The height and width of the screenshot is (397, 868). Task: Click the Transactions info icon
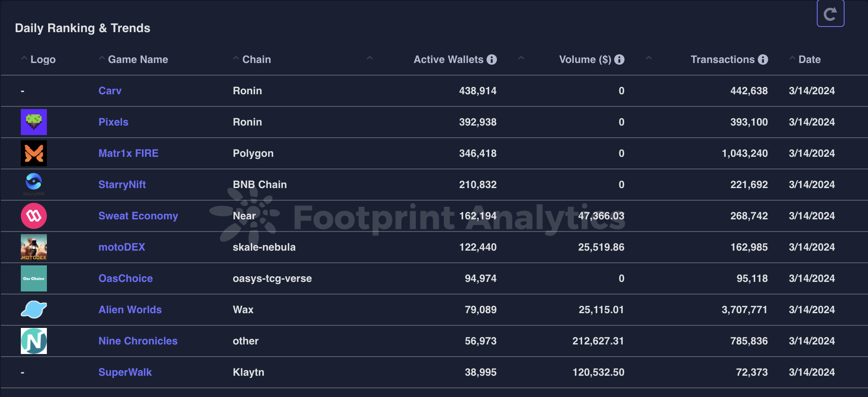[763, 60]
